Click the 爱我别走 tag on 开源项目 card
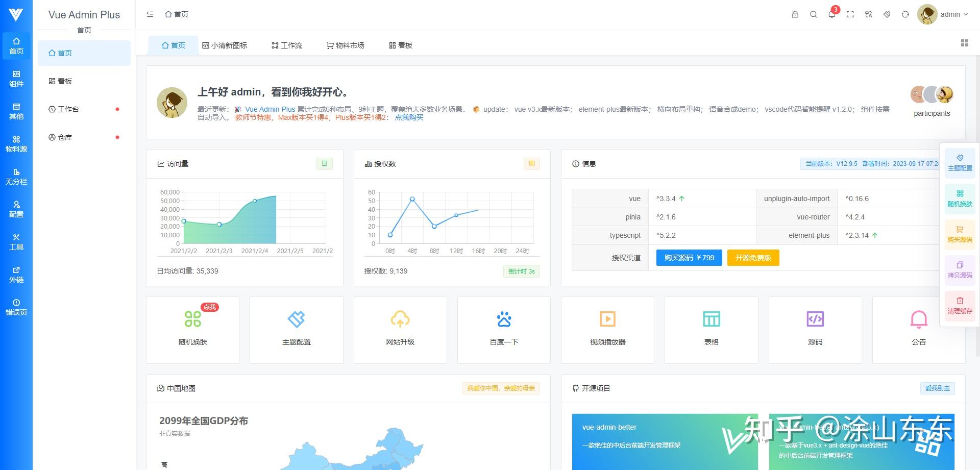 point(938,388)
